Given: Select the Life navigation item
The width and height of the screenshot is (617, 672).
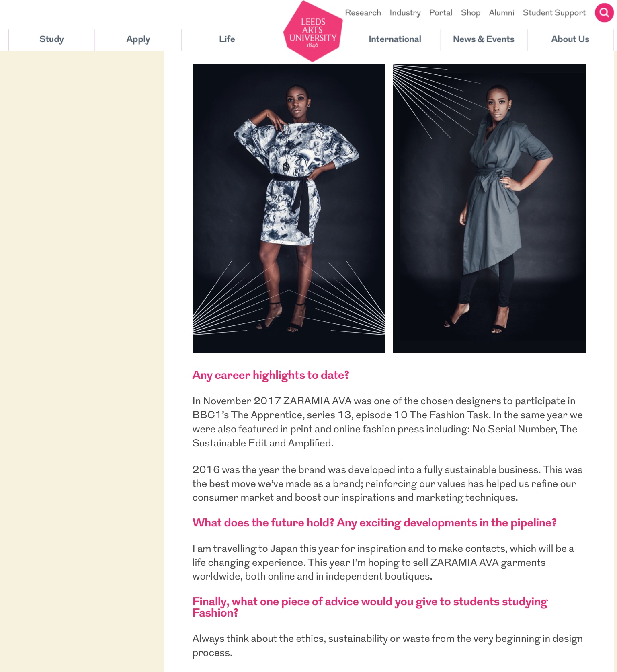Looking at the screenshot, I should (x=227, y=39).
